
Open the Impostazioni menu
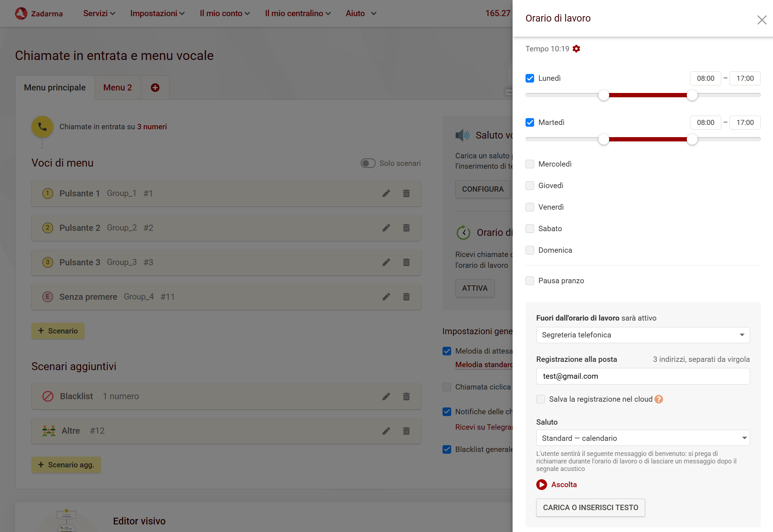pyautogui.click(x=157, y=13)
